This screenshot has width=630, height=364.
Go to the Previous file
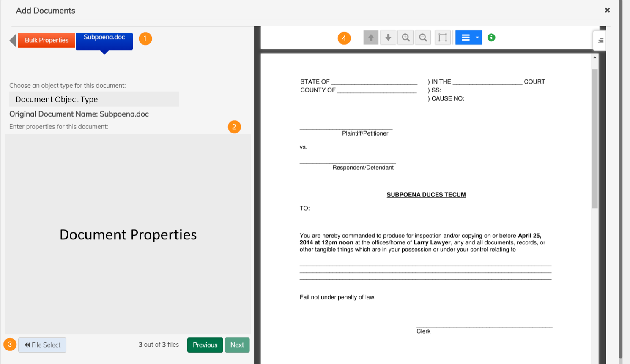[205, 345]
